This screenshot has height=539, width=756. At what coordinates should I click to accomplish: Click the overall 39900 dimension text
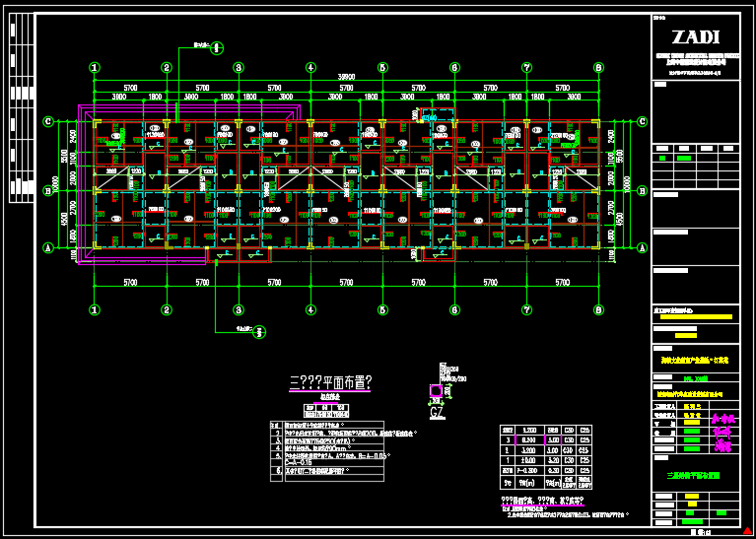(346, 77)
